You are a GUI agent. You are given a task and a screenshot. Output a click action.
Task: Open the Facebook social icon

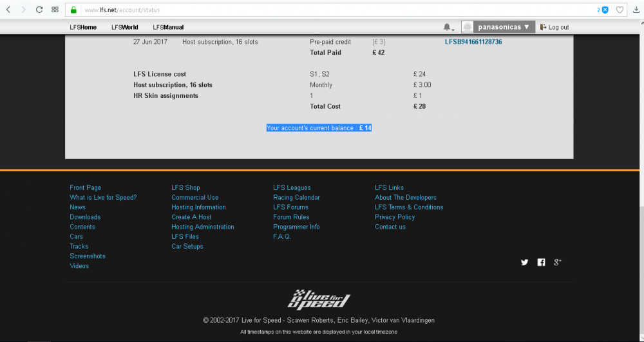click(x=542, y=262)
